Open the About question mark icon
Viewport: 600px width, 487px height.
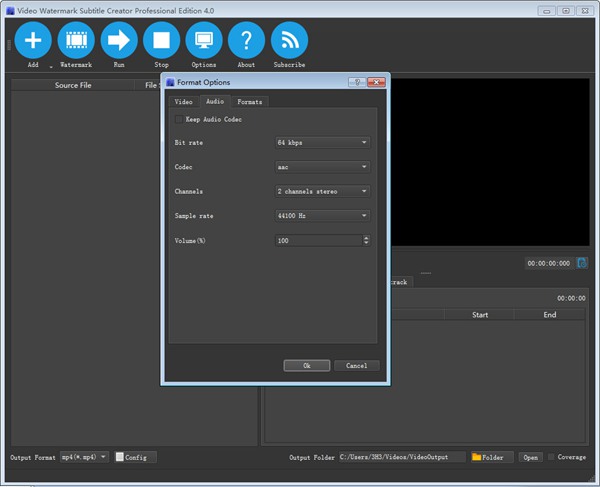[x=246, y=40]
